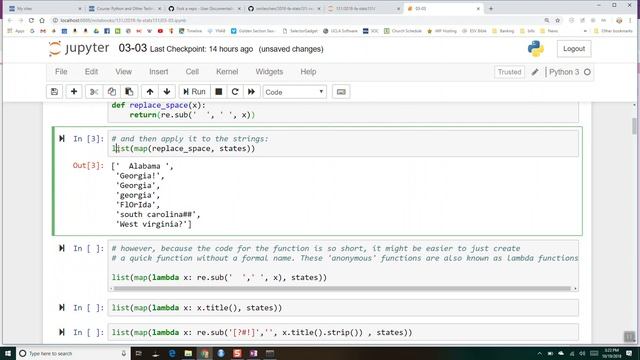Open the command palette keyboard icon
Image resolution: width=640 pixels, height=360 pixels.
tap(341, 92)
